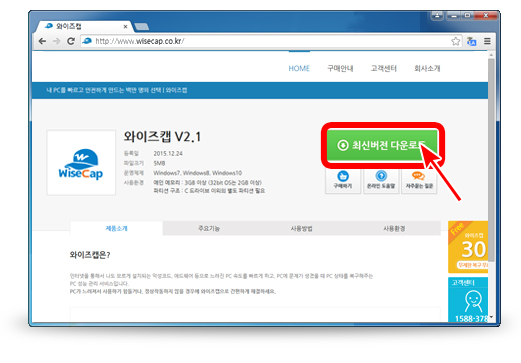
Task: Click the orange Free 30 banner
Action: 468,247
